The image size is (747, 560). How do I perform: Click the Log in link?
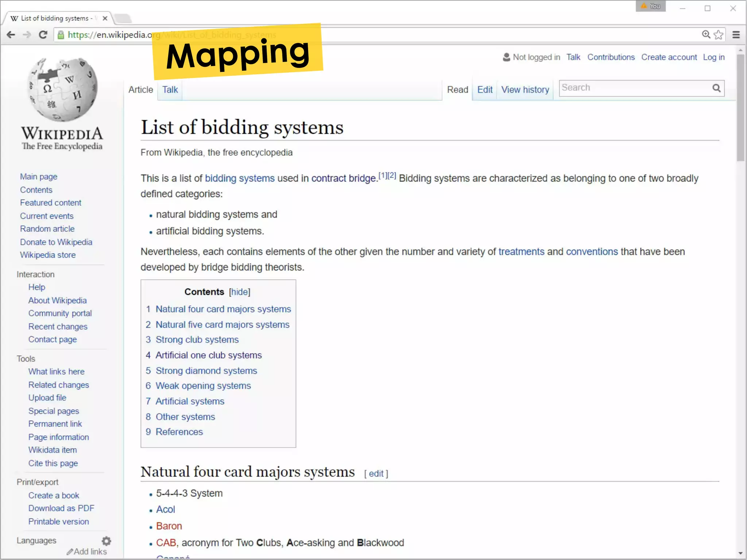click(714, 57)
